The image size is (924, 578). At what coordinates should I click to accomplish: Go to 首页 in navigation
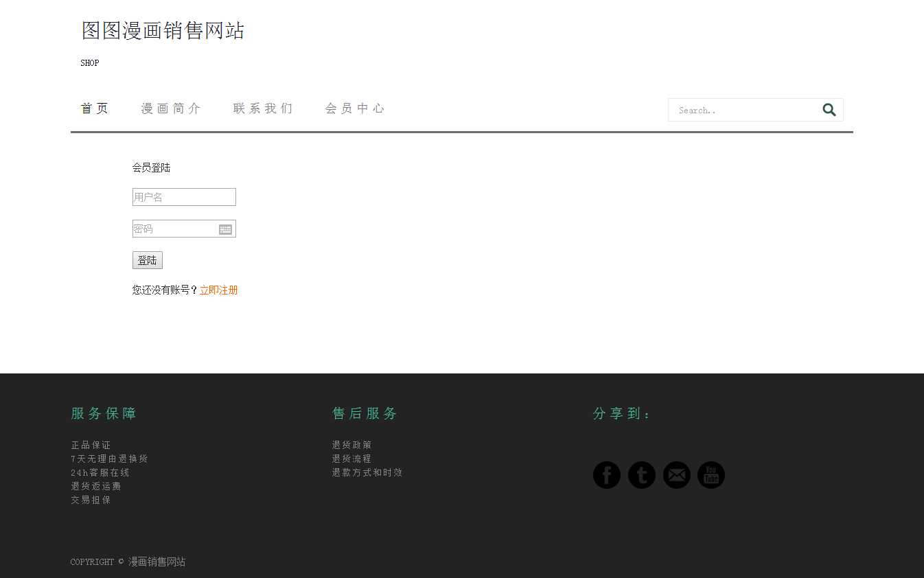coord(95,108)
